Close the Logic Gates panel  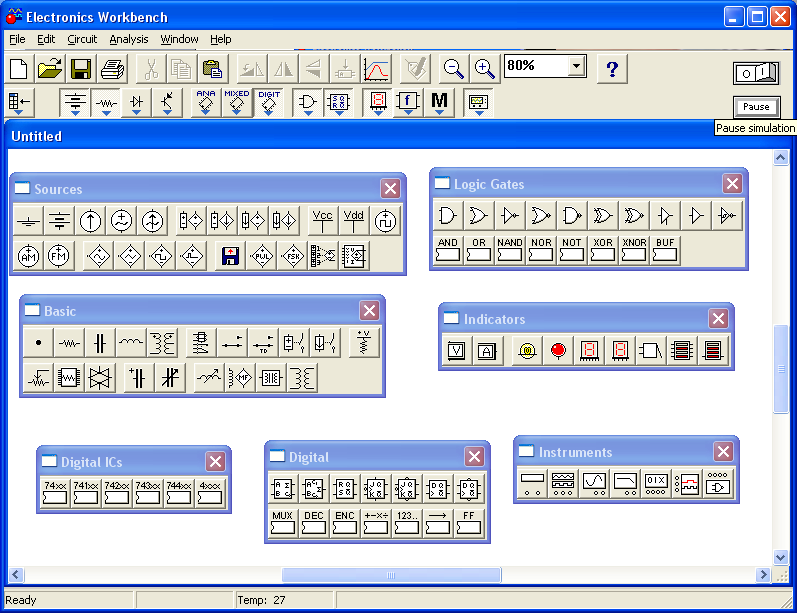(x=732, y=183)
